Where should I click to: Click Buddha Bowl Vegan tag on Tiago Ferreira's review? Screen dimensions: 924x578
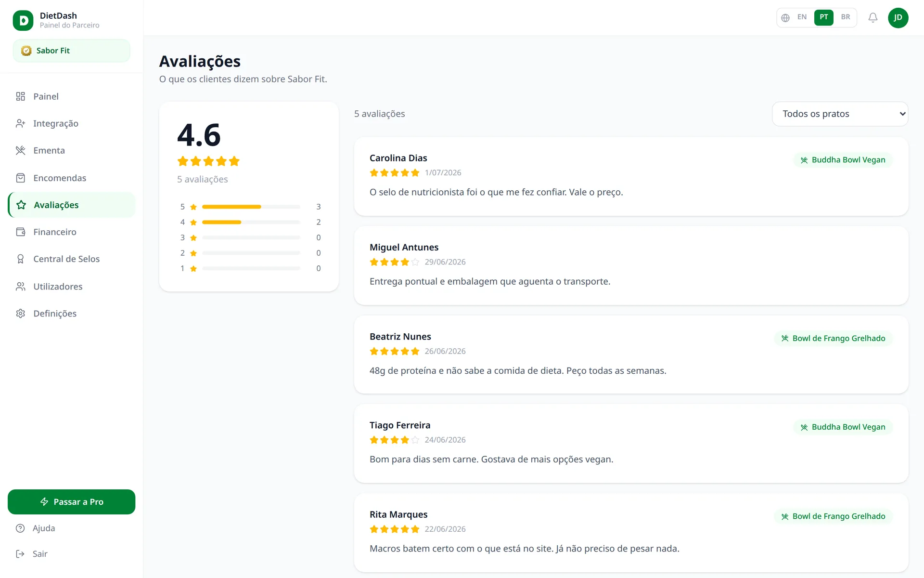point(843,427)
